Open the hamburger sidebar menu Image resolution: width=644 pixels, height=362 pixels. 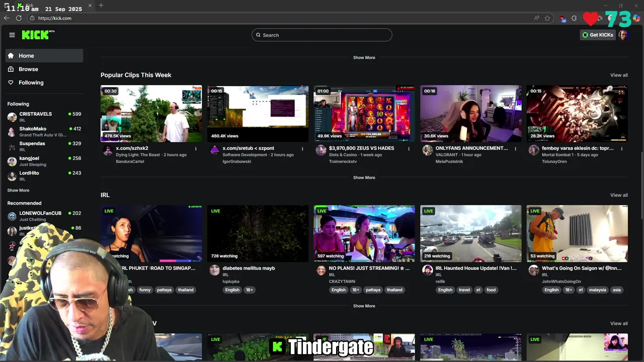tap(12, 35)
